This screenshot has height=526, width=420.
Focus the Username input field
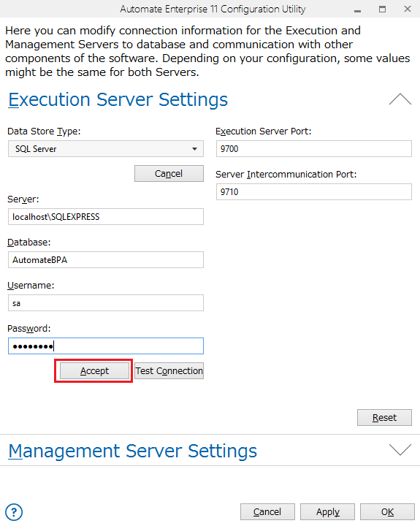click(106, 303)
